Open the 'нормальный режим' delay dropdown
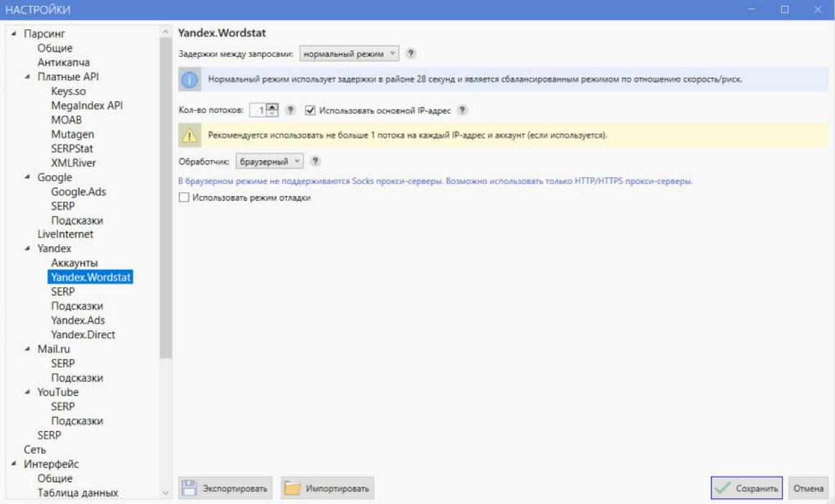Screen dimensions: 835x504 (x=349, y=54)
